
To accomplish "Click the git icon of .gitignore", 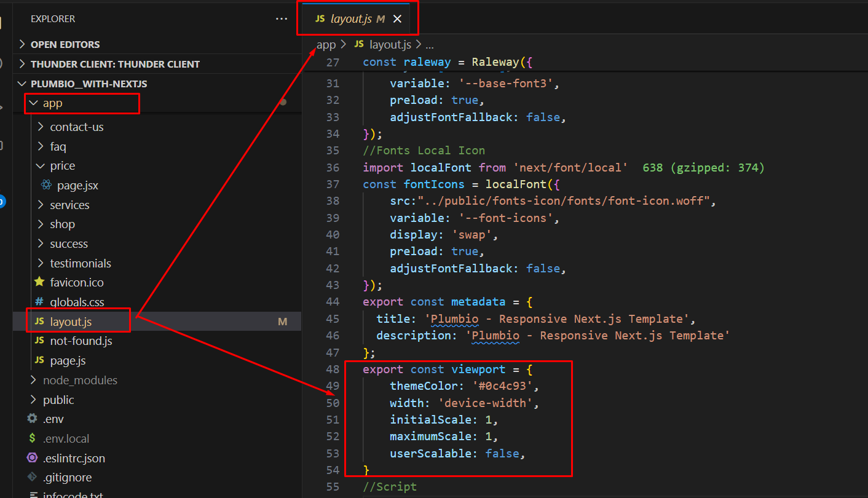I will click(x=32, y=477).
